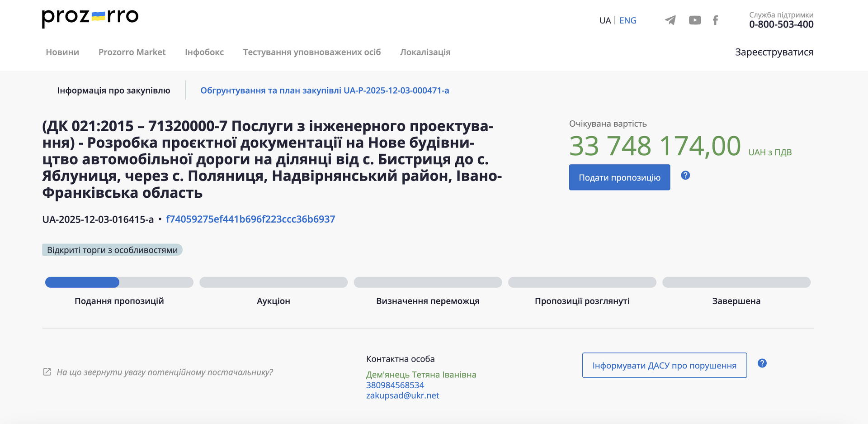868x424 pixels.
Task: Click the help icon beside Інформувати ДАСУ
Action: coord(762,362)
